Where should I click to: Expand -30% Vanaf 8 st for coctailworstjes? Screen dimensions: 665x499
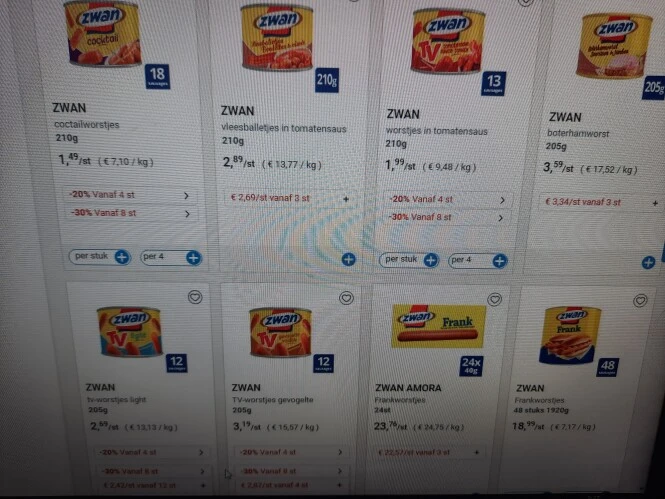(x=130, y=213)
